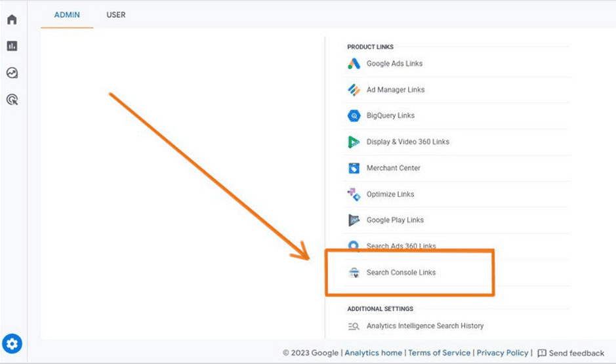
Task: Open Google Play Links
Action: 395,220
